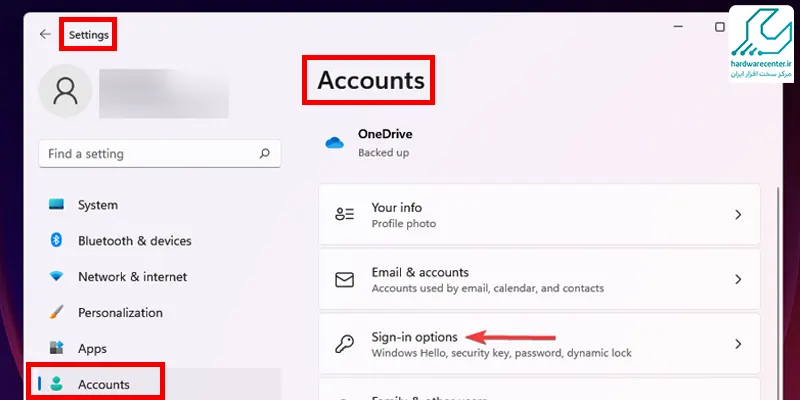This screenshot has height=400, width=800.
Task: Click the user profile avatar icon
Action: point(65,91)
